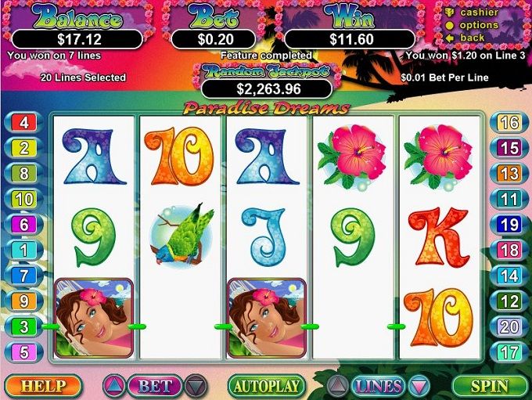Start AUTOPLAY mode
The width and height of the screenshot is (532, 400).
tap(266, 387)
